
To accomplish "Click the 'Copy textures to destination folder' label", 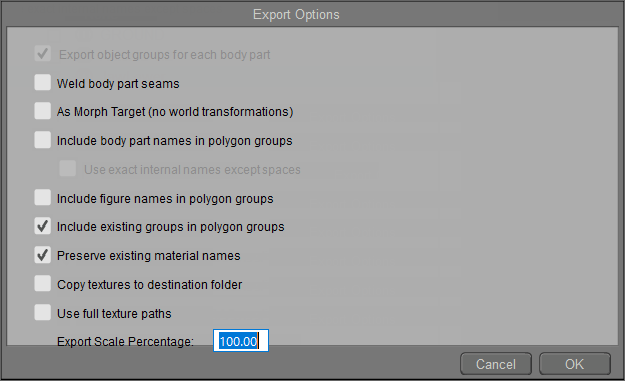I will click(x=149, y=285).
